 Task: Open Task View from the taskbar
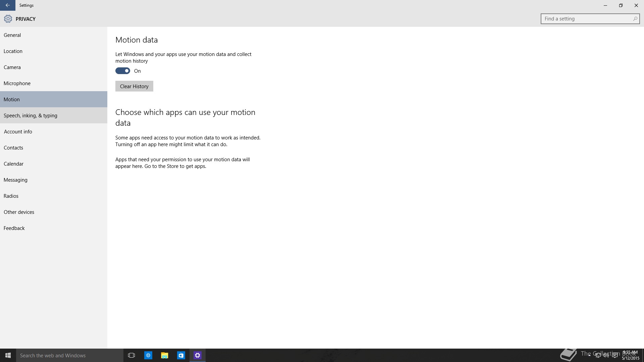[x=131, y=355]
